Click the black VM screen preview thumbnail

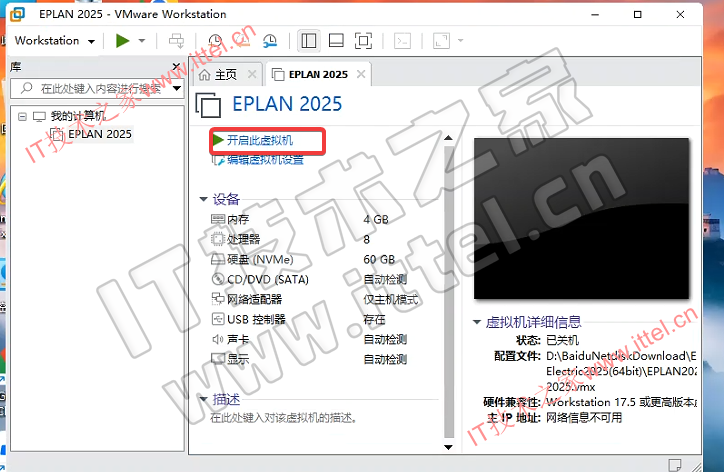click(x=581, y=218)
